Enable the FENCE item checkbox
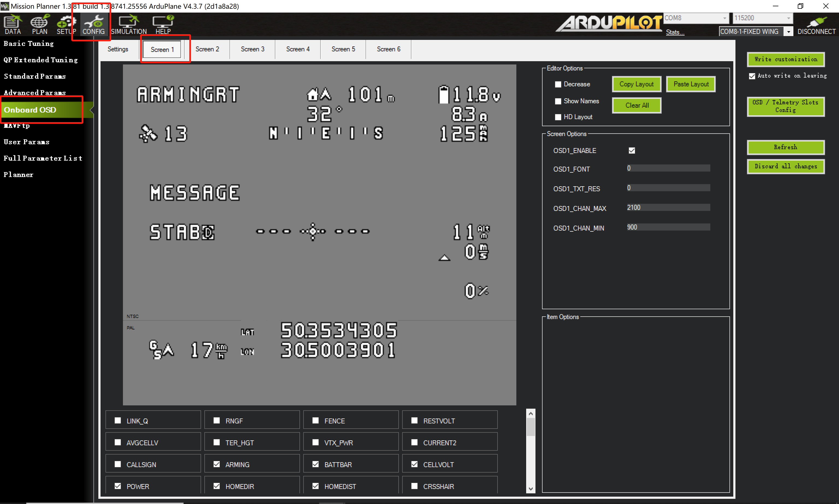Image resolution: width=839 pixels, height=504 pixels. point(316,420)
